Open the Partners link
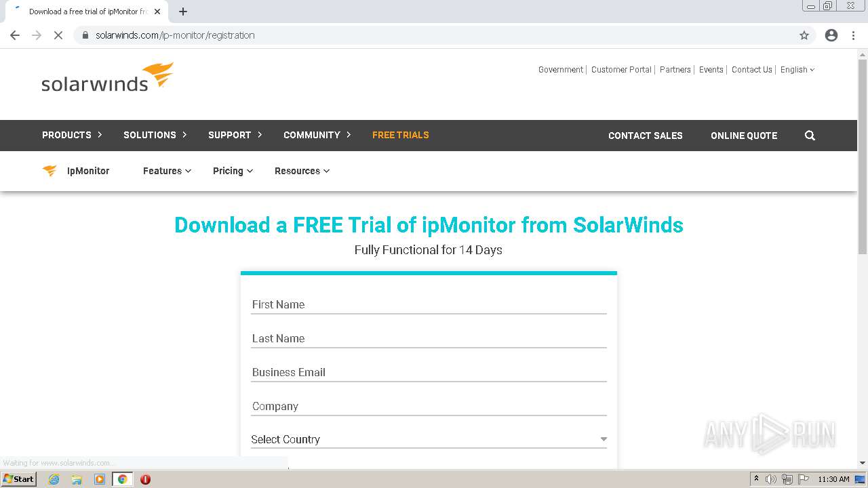Screen dimensions: 868x488 (x=675, y=70)
